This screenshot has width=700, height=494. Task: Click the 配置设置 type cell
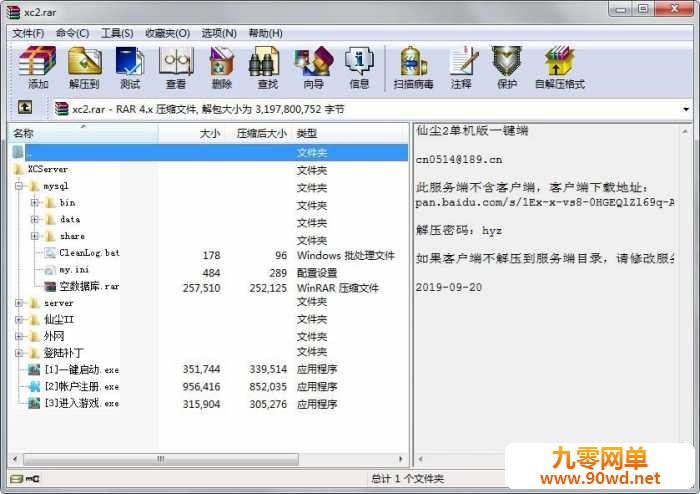[317, 273]
